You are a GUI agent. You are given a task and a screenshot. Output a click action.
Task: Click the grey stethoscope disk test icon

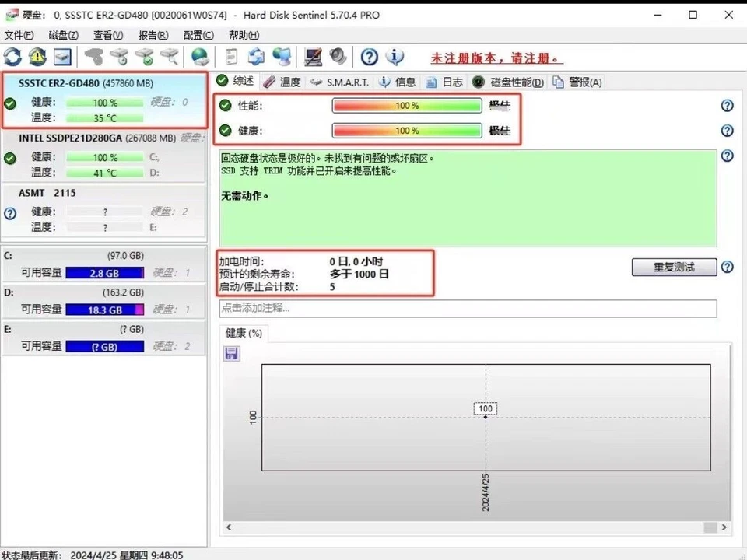[x=94, y=57]
